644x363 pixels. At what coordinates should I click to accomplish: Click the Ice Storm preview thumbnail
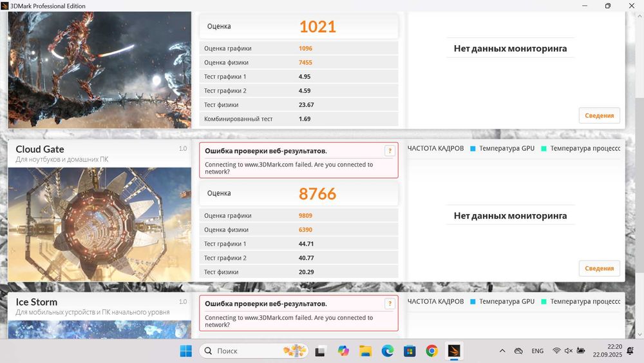click(99, 329)
